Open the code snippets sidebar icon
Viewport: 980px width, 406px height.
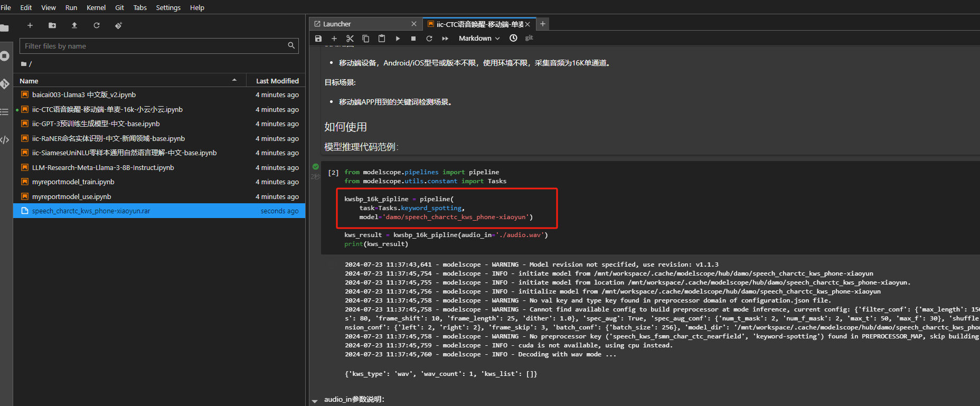click(x=5, y=140)
